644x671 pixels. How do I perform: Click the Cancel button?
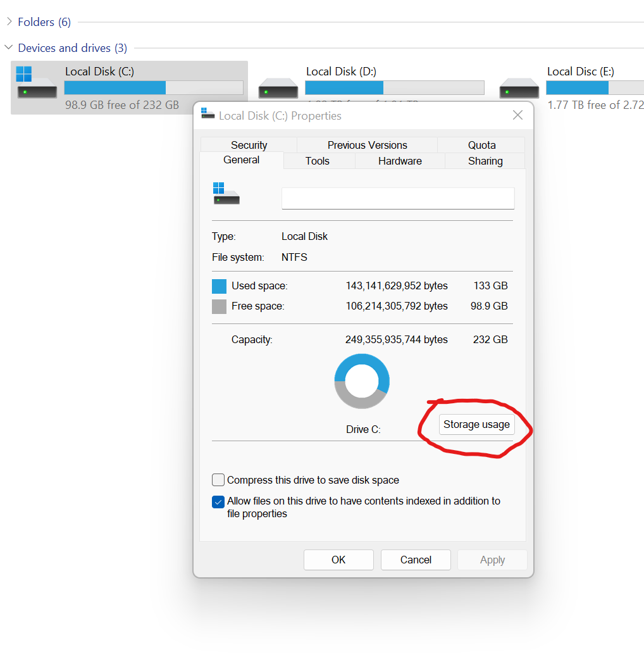point(416,560)
